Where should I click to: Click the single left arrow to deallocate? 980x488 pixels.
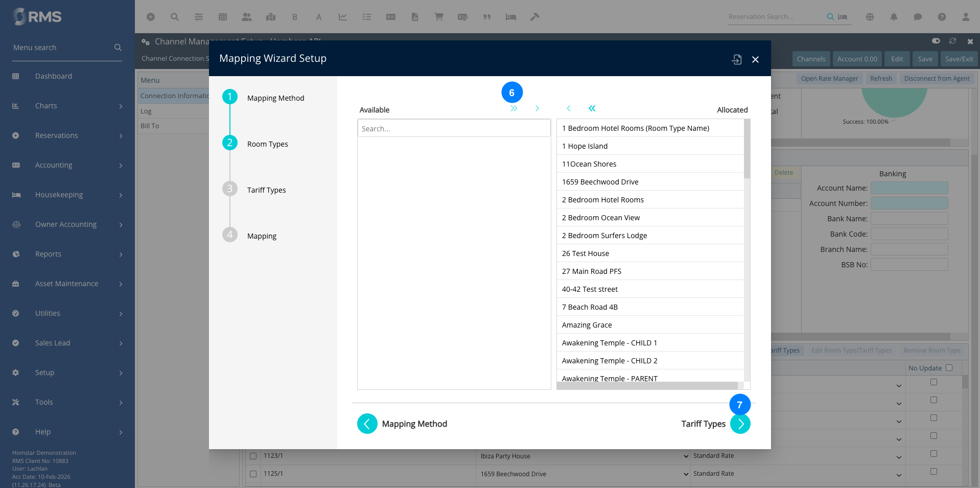point(568,108)
